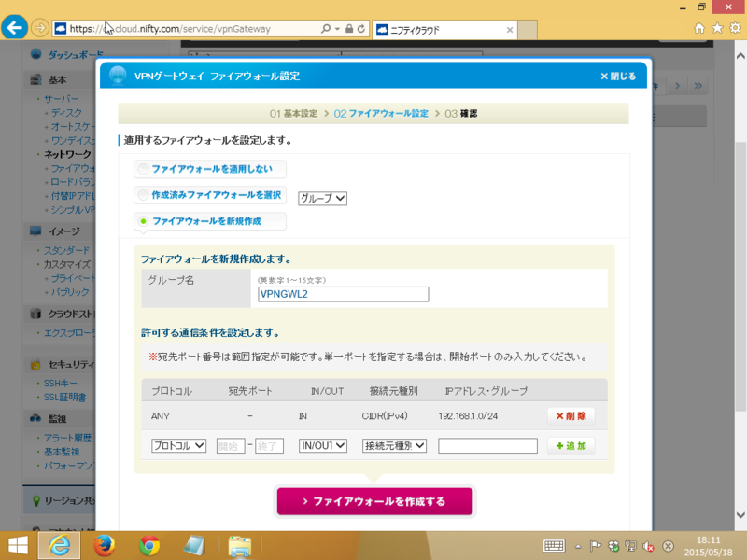Close the ニフティクラウド browser tab
The width and height of the screenshot is (747, 560).
509,30
